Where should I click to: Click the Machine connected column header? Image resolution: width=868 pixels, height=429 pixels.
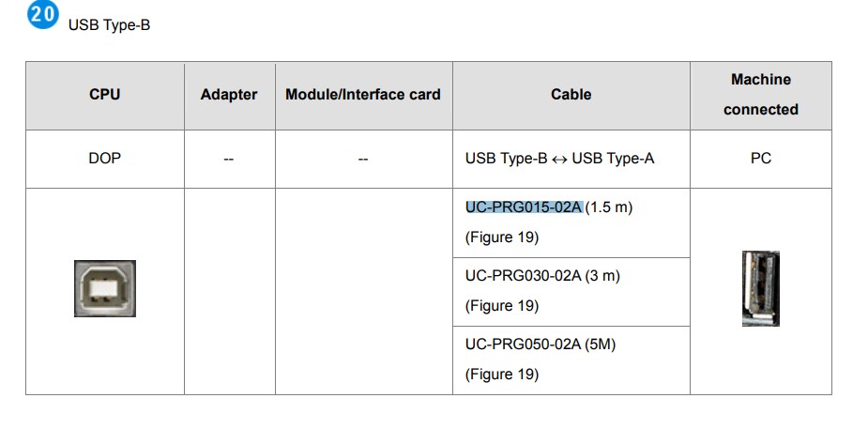click(x=760, y=95)
